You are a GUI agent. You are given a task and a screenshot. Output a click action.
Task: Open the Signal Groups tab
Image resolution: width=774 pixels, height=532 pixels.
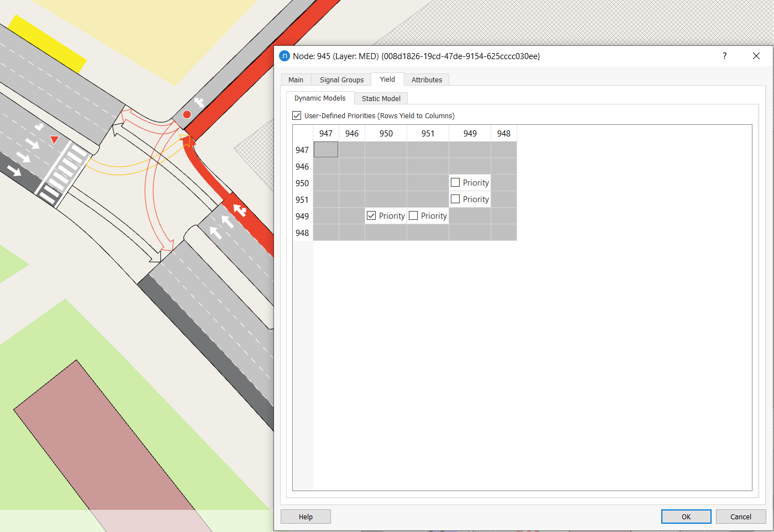[341, 80]
